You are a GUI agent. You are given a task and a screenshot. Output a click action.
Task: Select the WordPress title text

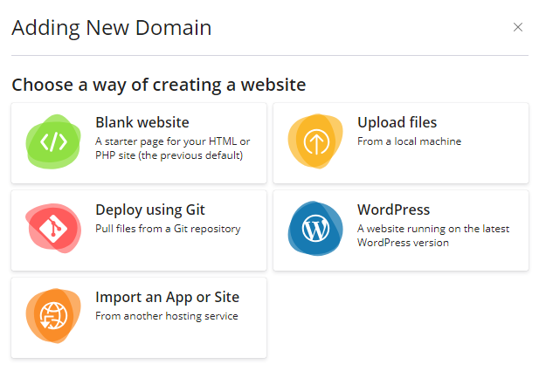(393, 210)
